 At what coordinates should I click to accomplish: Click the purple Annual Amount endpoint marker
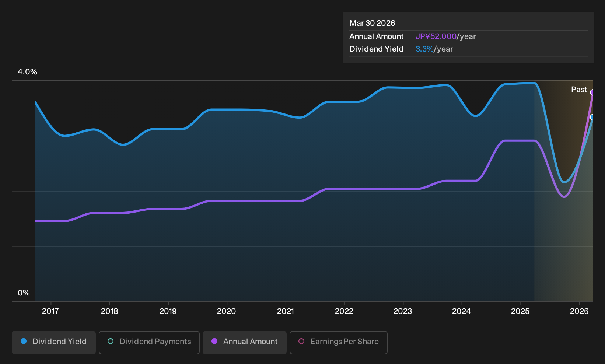coord(592,92)
